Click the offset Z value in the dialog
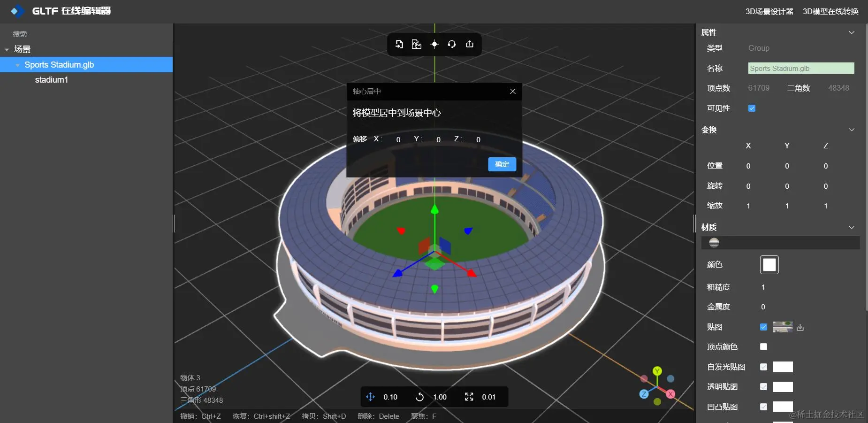 (478, 139)
